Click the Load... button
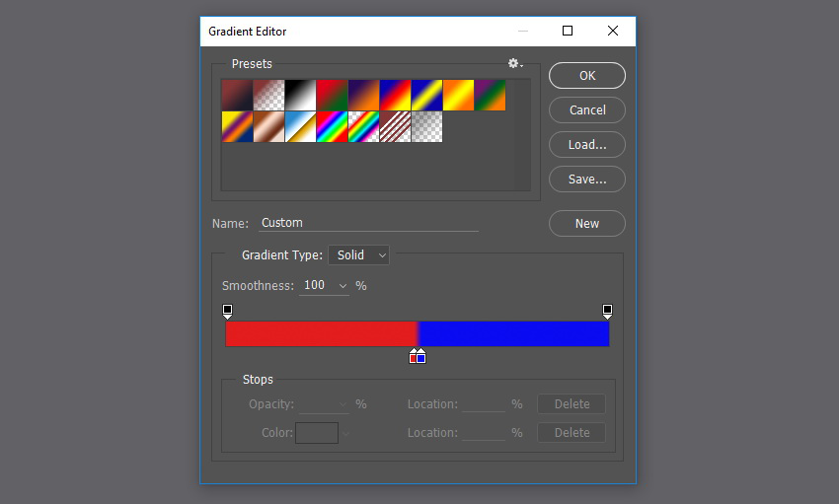Image resolution: width=839 pixels, height=504 pixels. point(587,144)
